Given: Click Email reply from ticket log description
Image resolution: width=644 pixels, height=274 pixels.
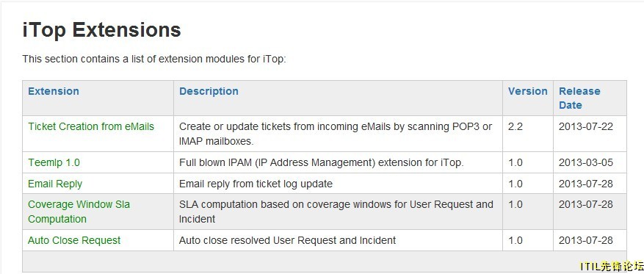Looking at the screenshot, I should click(256, 184).
